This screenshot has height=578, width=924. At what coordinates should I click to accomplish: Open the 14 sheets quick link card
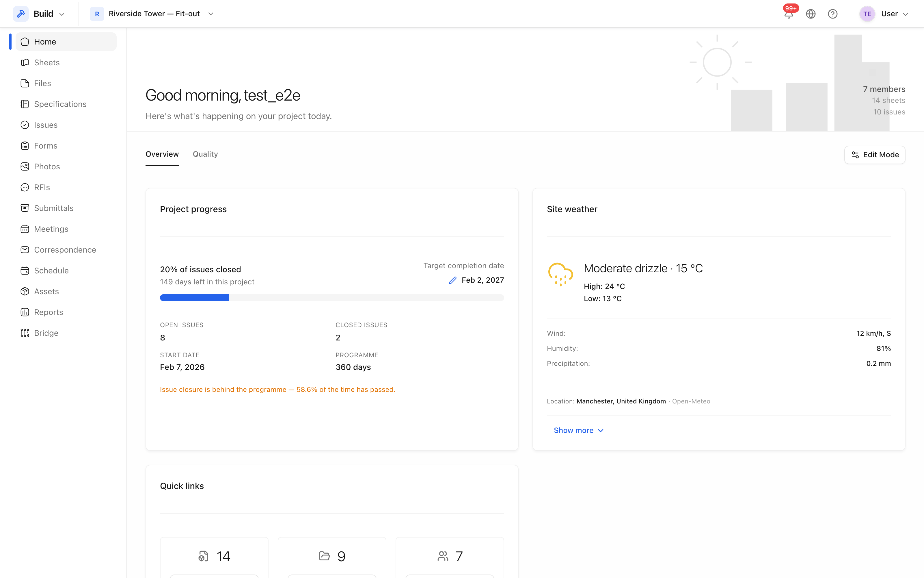coord(214,557)
